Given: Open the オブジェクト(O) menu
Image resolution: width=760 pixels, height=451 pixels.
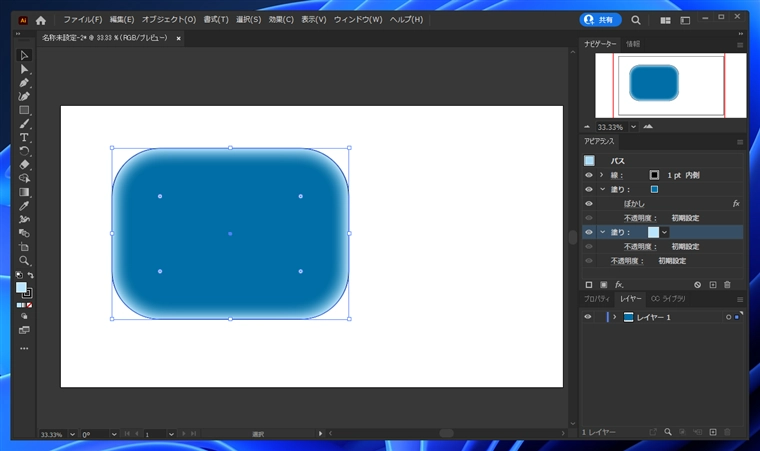Looking at the screenshot, I should coord(169,19).
